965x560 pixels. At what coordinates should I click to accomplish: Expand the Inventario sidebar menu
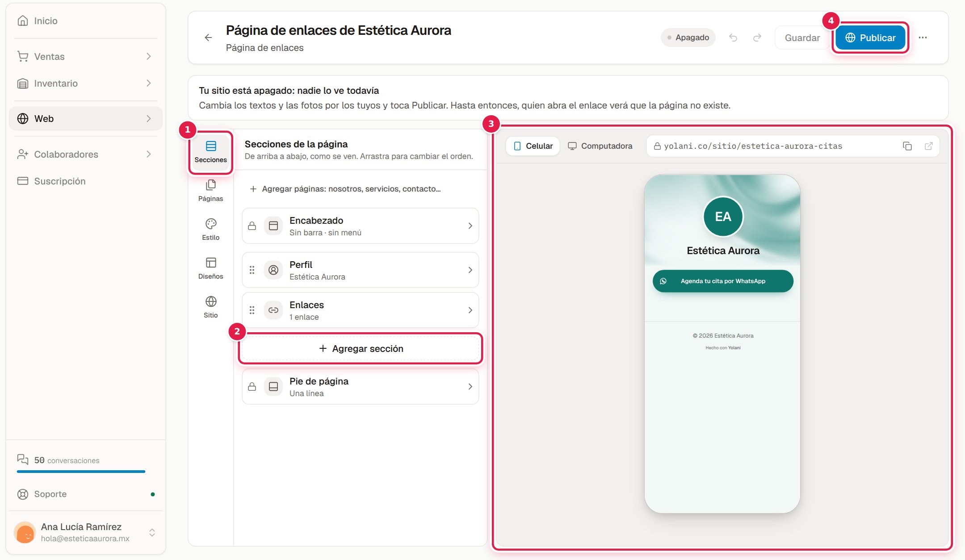(86, 83)
